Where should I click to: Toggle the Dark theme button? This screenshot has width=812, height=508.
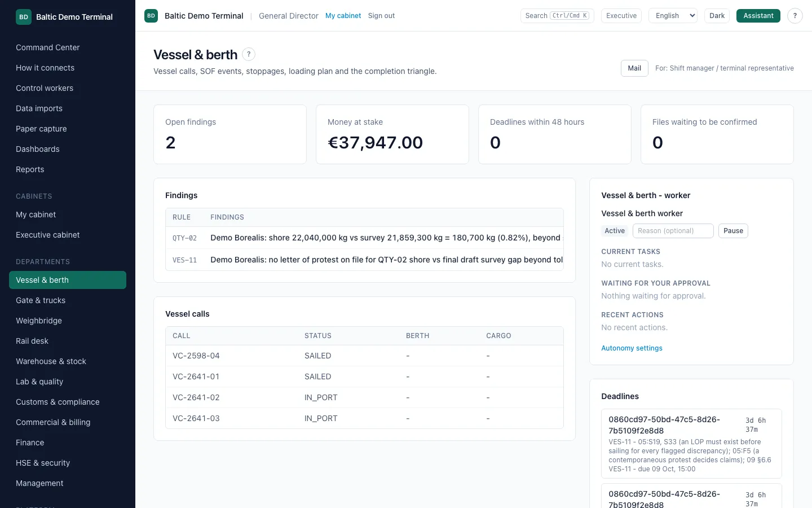point(717,16)
